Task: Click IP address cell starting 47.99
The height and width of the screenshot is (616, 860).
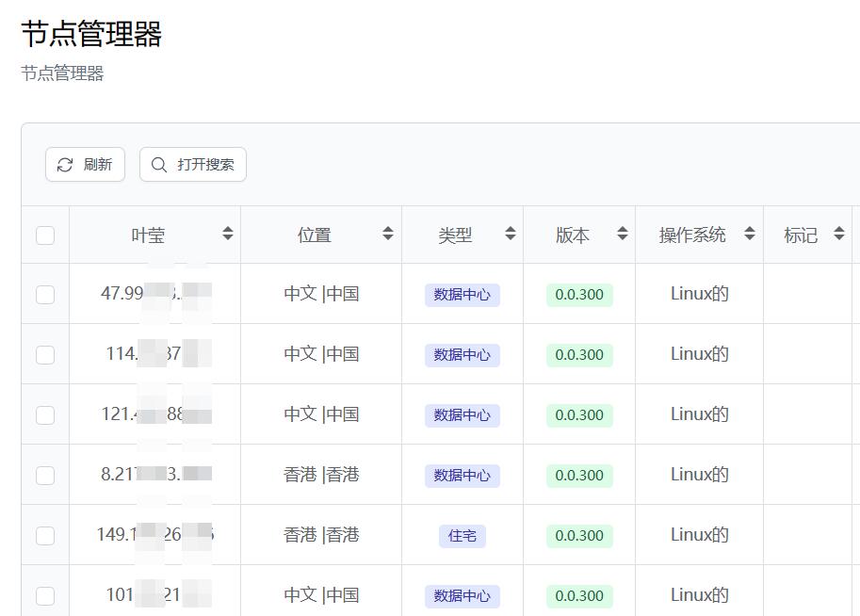Action: pos(156,294)
